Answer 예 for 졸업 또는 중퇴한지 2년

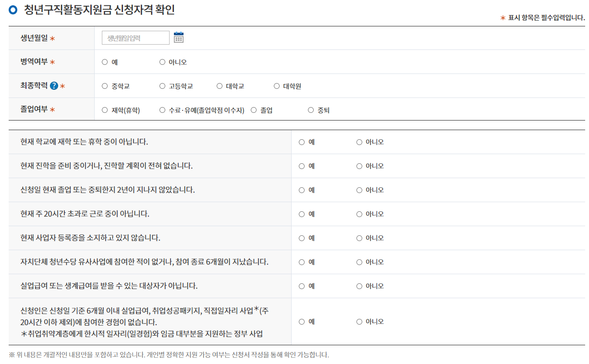coord(302,190)
